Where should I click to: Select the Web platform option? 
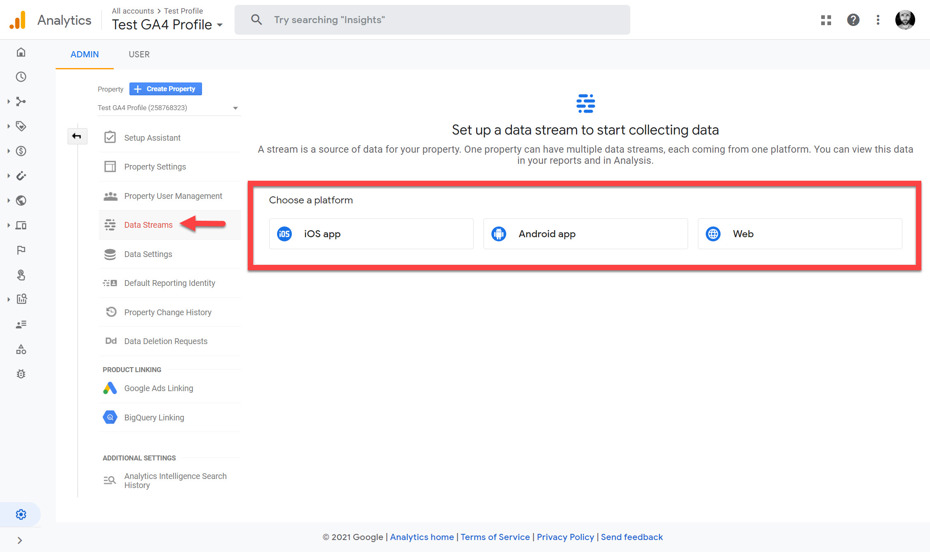(x=799, y=234)
